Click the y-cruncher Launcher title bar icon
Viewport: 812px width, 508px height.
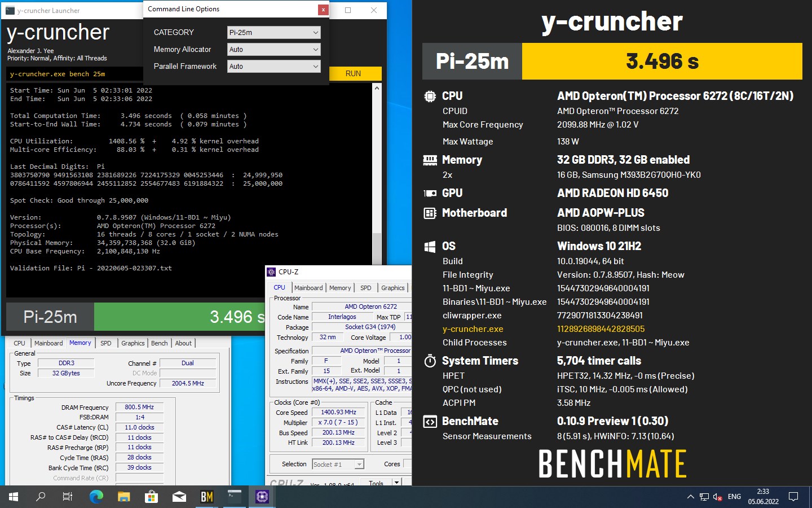pyautogui.click(x=10, y=11)
